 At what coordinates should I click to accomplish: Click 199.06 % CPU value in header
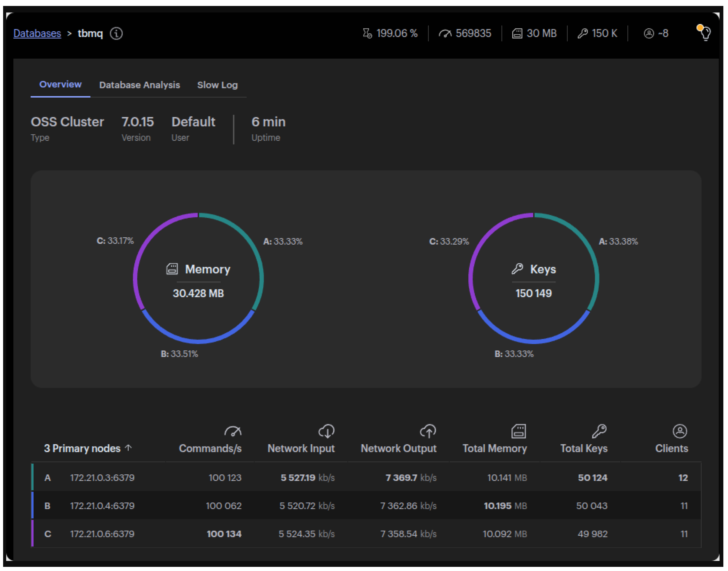pyautogui.click(x=397, y=33)
